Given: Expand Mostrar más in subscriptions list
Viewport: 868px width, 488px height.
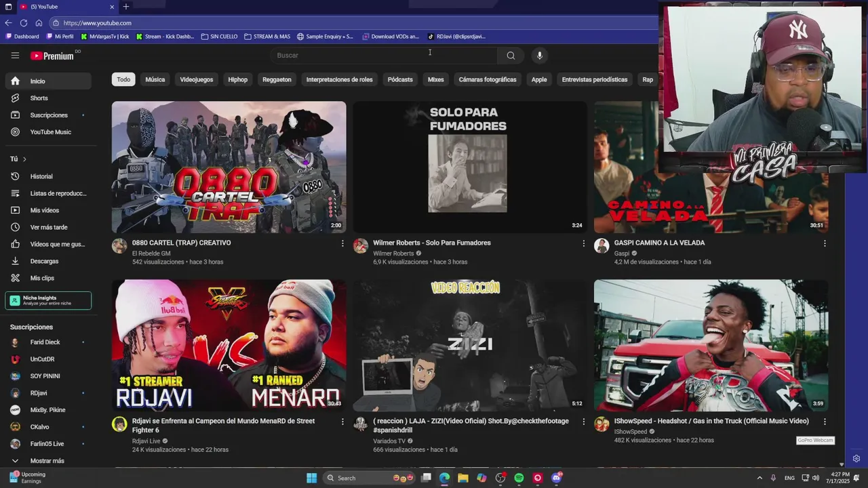Looking at the screenshot, I should (48, 461).
